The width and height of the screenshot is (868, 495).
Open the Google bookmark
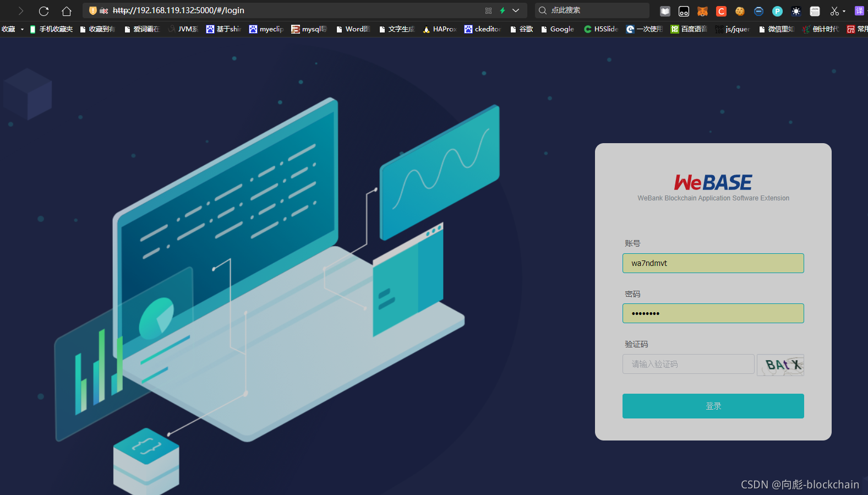click(557, 29)
